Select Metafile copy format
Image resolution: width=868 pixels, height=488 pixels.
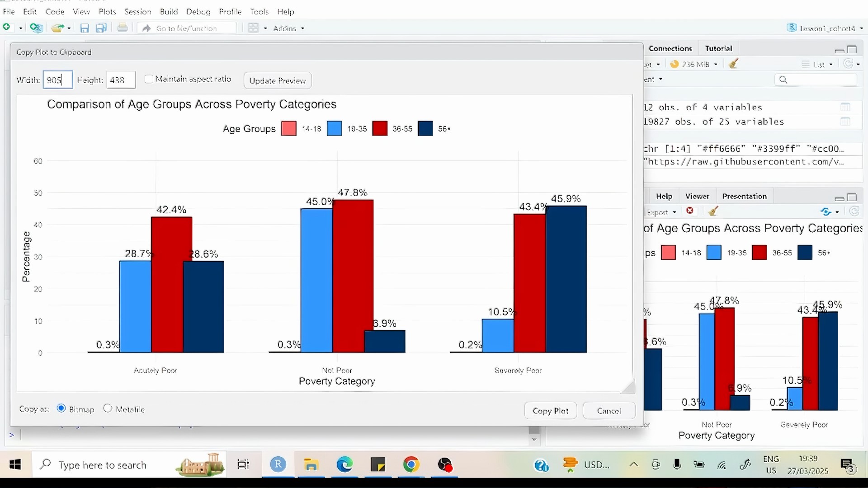pyautogui.click(x=108, y=408)
